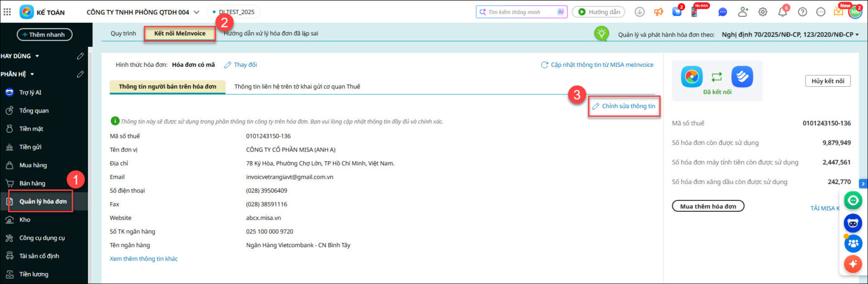Click the add user icon
This screenshot has width=868, height=284.
[743, 12]
